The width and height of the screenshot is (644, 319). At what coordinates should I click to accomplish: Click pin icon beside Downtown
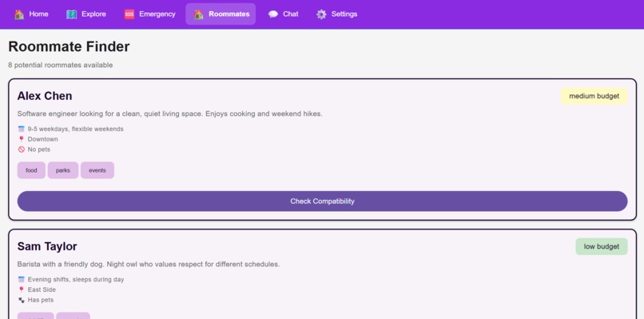click(x=22, y=139)
